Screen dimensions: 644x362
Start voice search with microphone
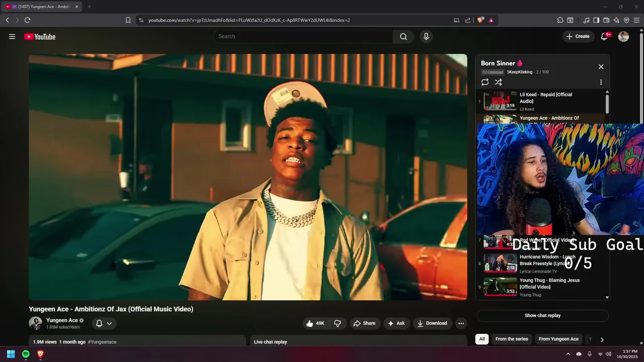426,36
